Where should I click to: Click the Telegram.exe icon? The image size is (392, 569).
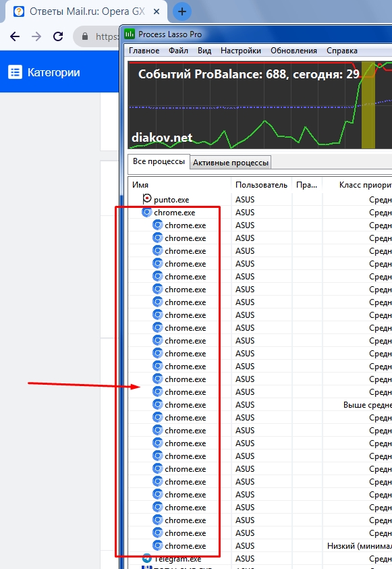[x=146, y=558]
